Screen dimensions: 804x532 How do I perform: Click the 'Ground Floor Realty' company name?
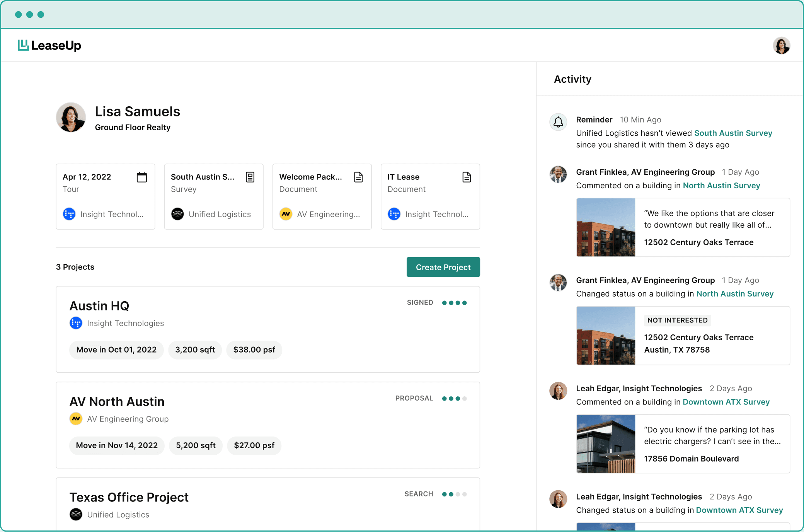click(x=133, y=128)
